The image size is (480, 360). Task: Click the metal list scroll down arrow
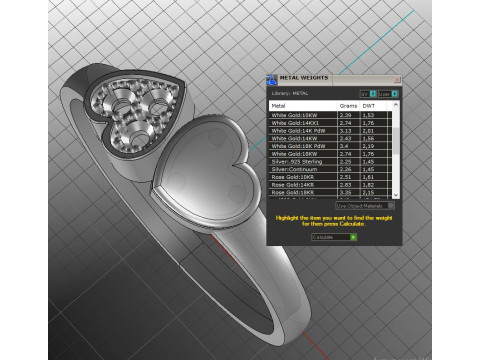[x=396, y=195]
